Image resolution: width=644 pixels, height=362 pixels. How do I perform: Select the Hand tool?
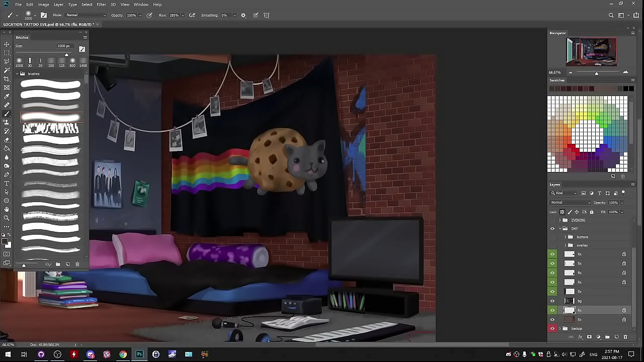tap(7, 209)
